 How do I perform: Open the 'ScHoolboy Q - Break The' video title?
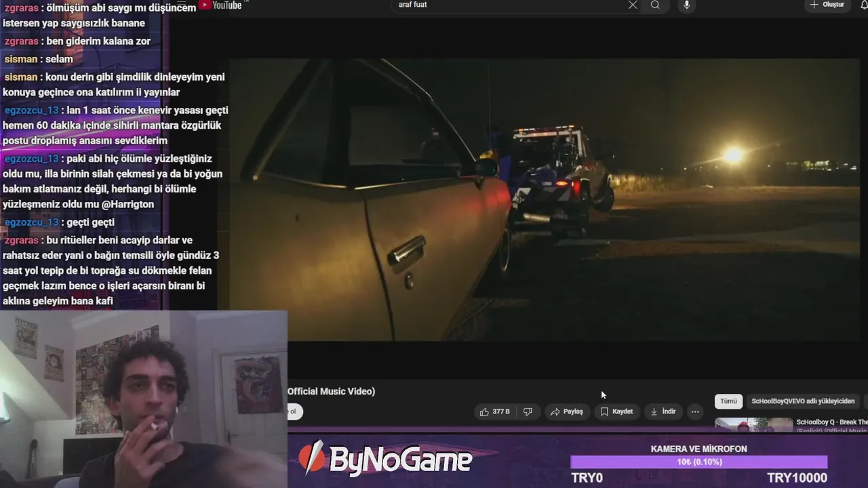832,422
